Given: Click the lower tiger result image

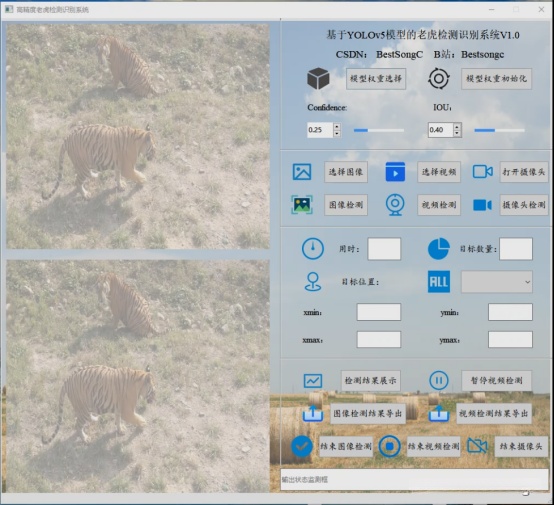Looking at the screenshot, I should tap(138, 376).
